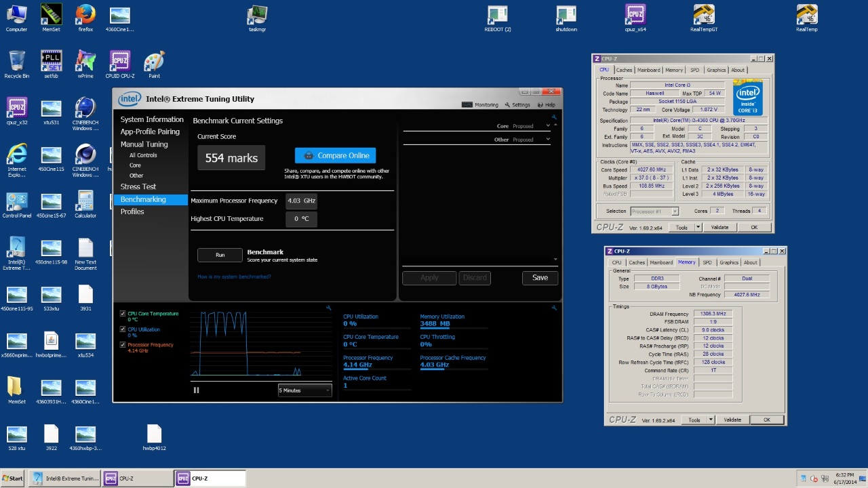Select Manual Tuning in XTU sidebar
868x488 pixels.
point(144,144)
